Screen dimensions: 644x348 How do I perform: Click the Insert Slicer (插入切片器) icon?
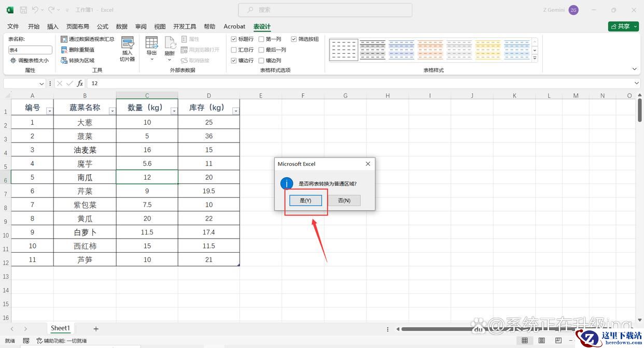click(127, 44)
